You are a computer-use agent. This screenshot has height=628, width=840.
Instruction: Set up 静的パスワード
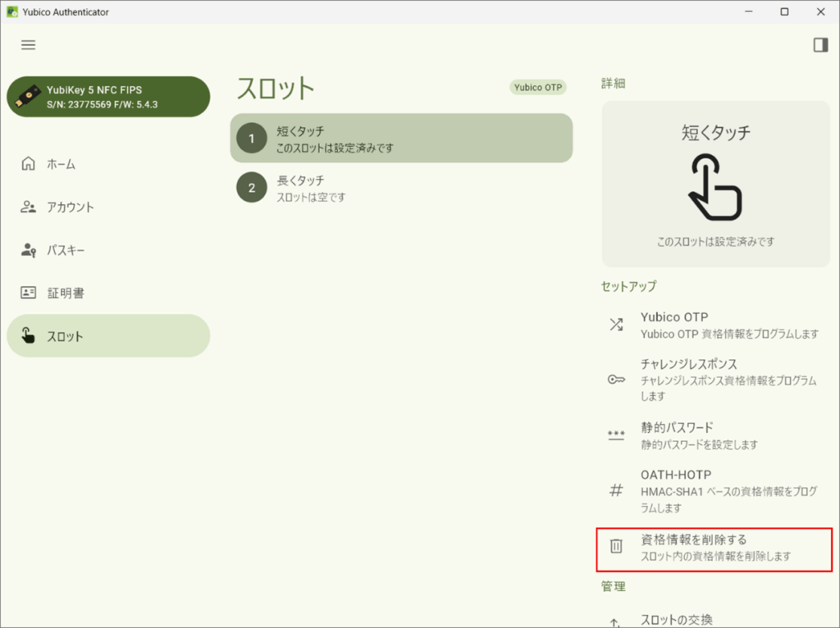click(x=714, y=435)
